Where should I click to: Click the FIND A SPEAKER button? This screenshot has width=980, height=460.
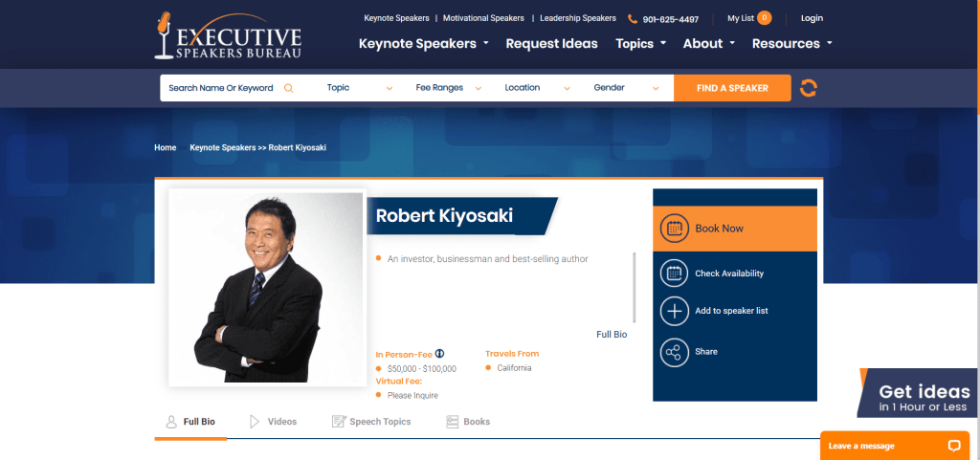(x=732, y=88)
